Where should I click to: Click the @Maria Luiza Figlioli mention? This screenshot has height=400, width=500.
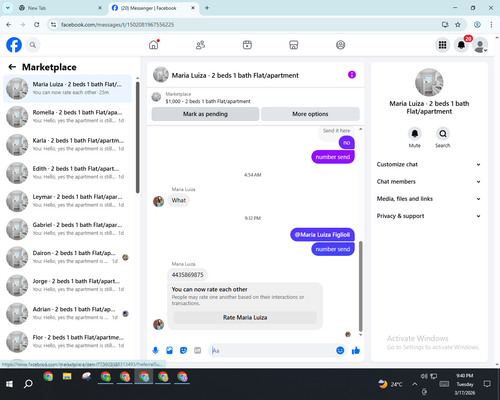(322, 235)
